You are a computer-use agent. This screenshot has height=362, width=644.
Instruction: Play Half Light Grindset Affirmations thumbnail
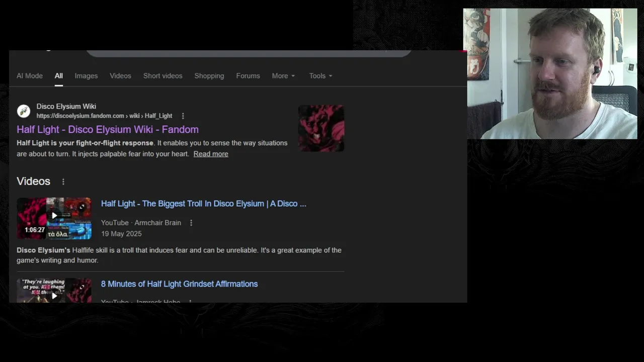pos(54,291)
